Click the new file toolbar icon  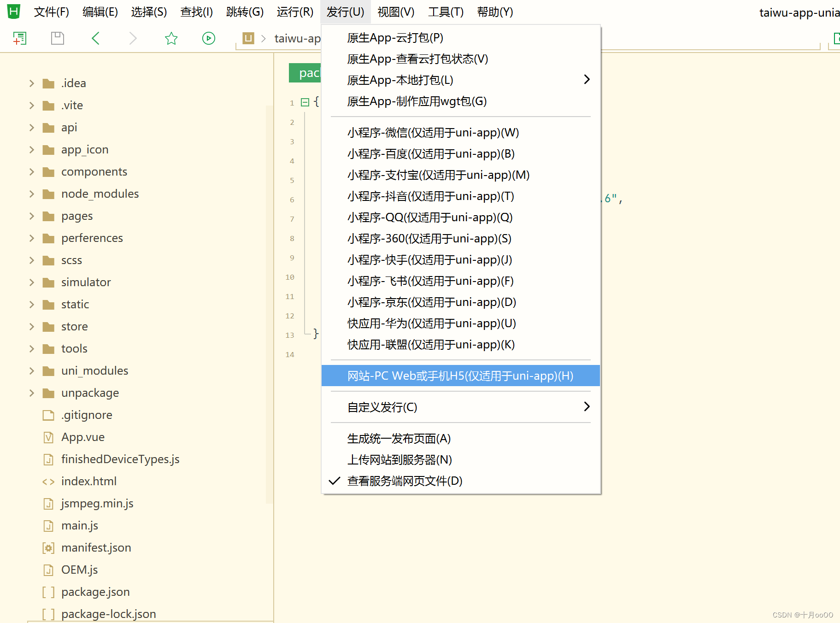click(x=20, y=38)
